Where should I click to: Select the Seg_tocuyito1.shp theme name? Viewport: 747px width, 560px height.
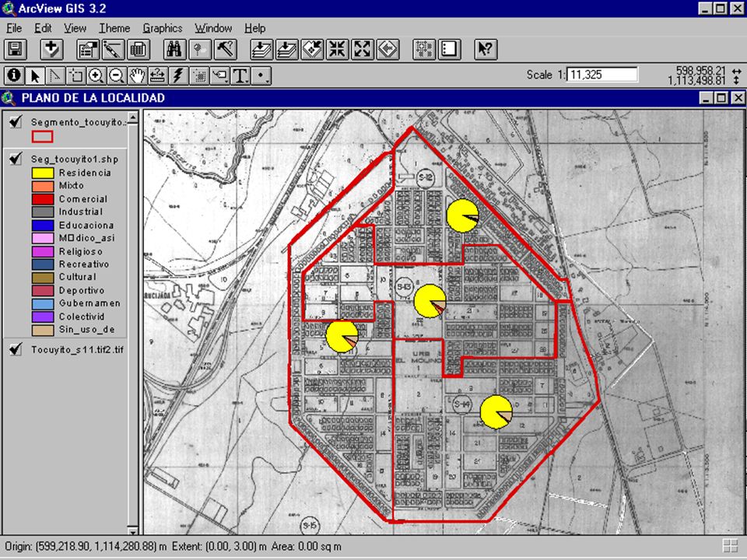pos(75,159)
